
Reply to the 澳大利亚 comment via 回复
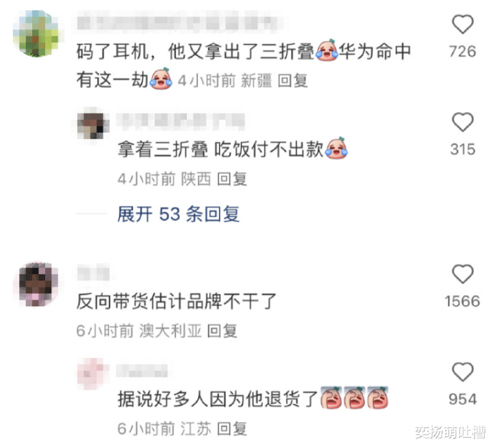(x=222, y=331)
